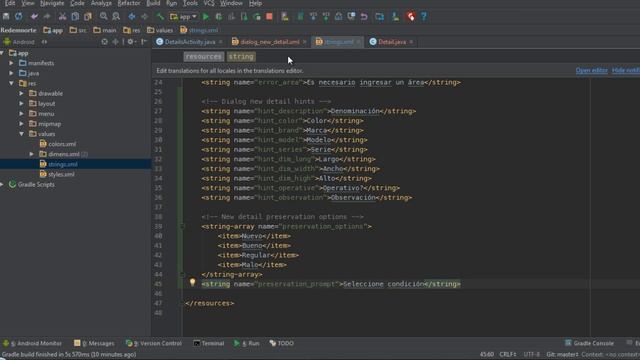
Task: Click the Open editor link
Action: coord(591,70)
